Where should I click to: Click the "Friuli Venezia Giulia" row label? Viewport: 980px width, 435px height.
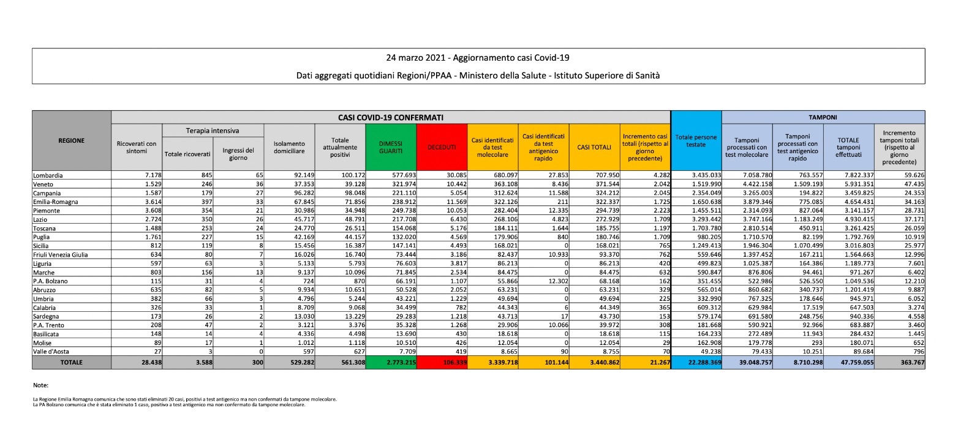60,254
